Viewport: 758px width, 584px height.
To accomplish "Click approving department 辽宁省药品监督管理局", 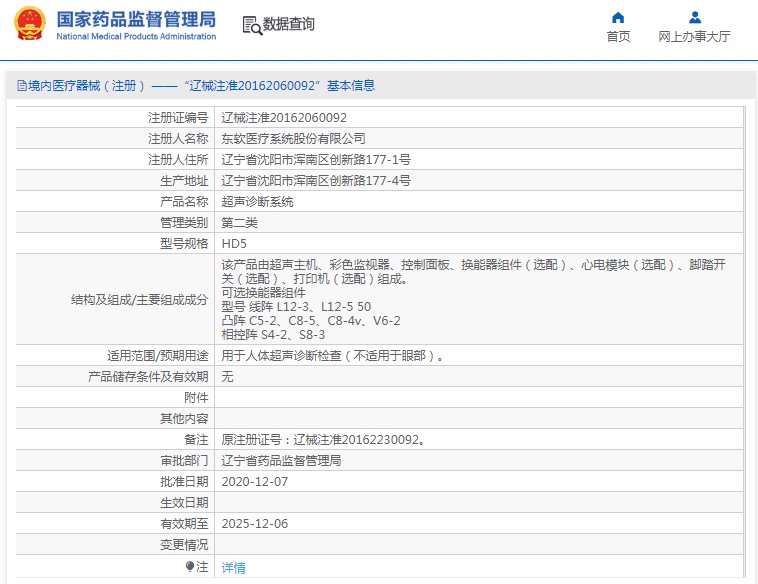I will point(281,460).
